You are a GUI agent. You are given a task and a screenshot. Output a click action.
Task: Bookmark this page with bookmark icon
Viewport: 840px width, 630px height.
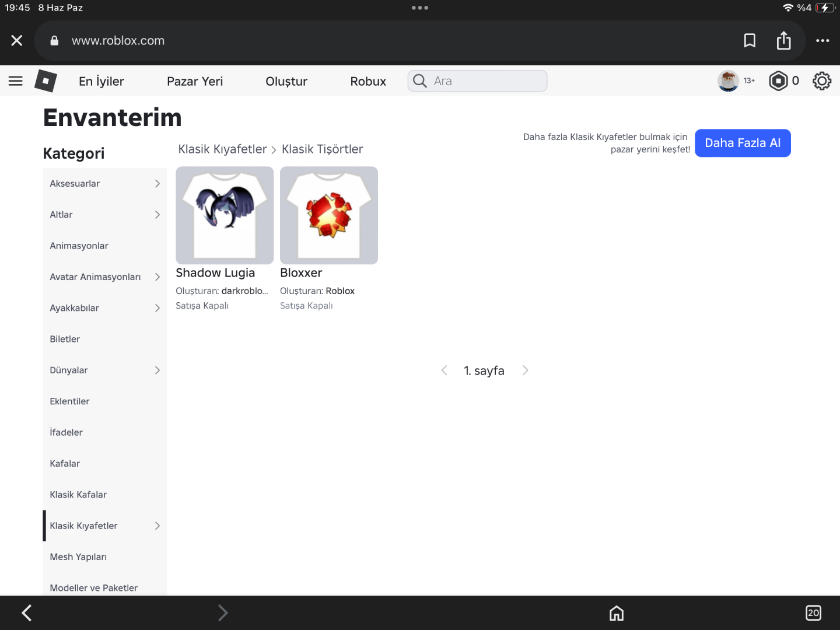tap(750, 40)
